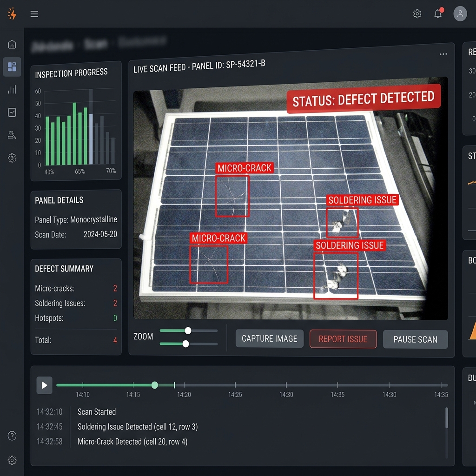This screenshot has height=476, width=476.
Task: Open the help question mark icon
Action: coord(12,436)
